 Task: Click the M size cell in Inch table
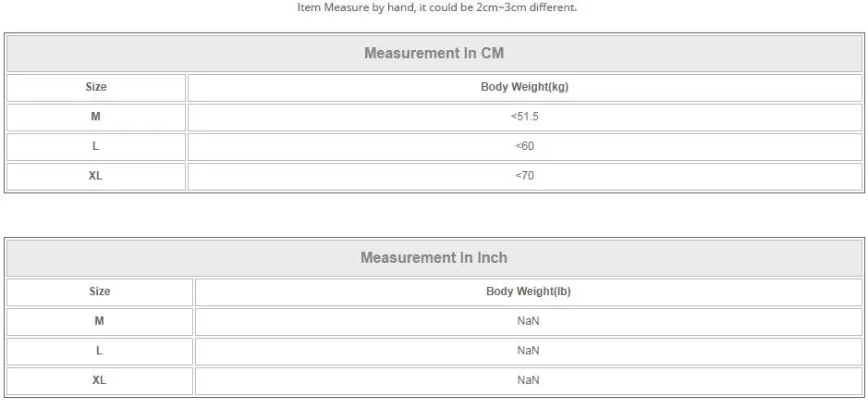click(x=100, y=321)
